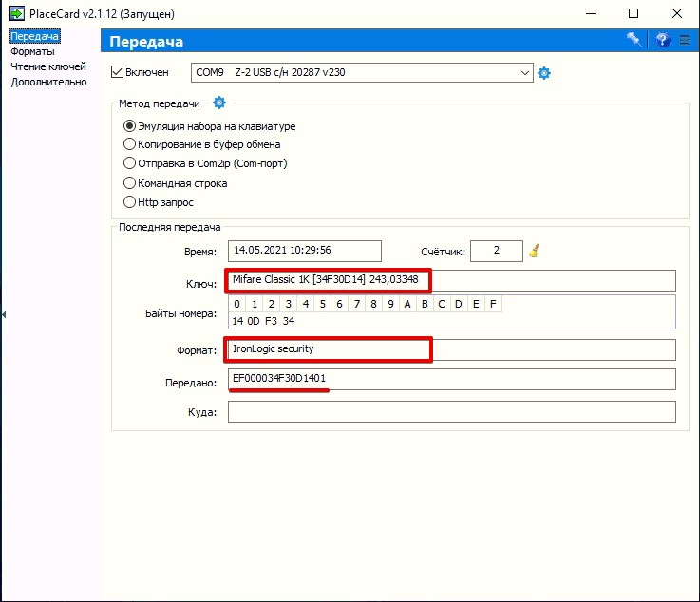This screenshot has width=700, height=602.
Task: Open the Форматы section
Action: pos(32,51)
